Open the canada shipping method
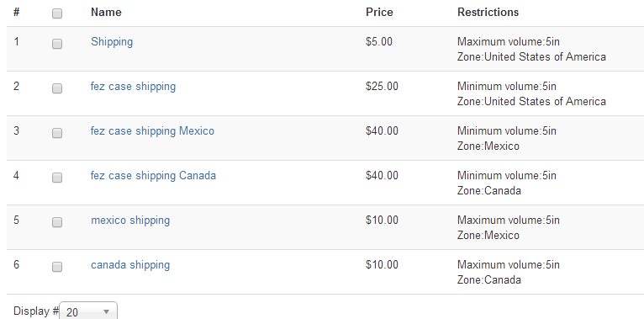The image size is (644, 319). (130, 265)
